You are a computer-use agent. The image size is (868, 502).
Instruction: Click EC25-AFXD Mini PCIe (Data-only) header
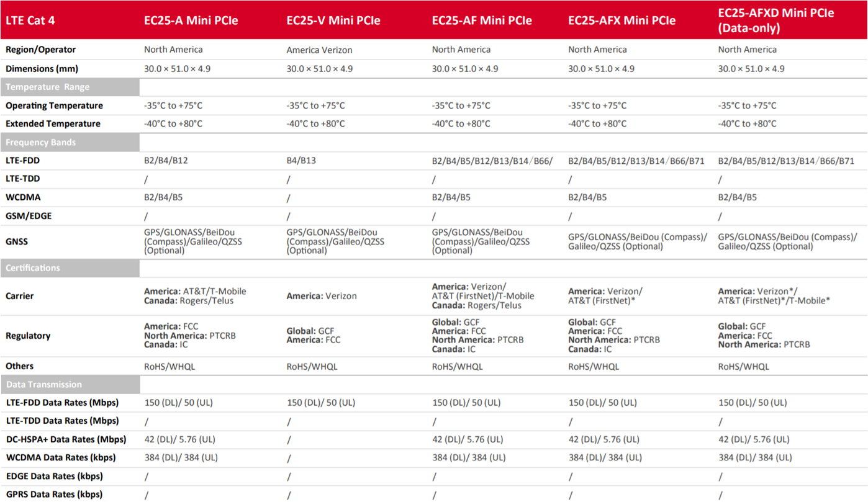click(776, 20)
